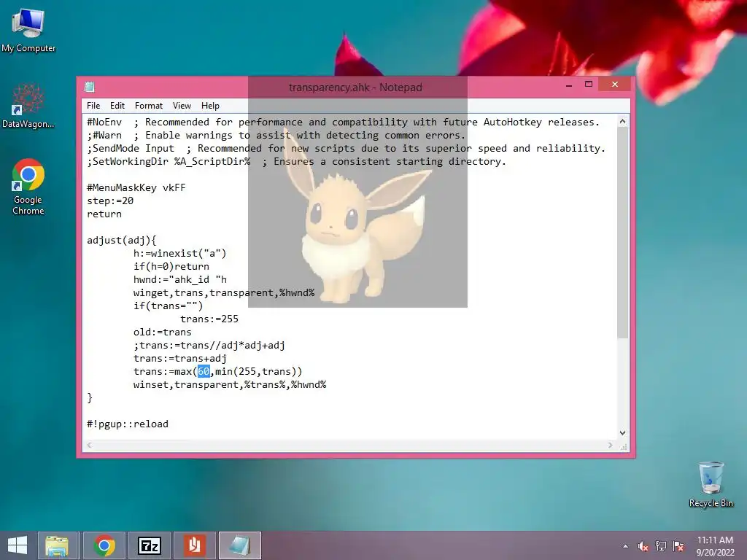Open the Edit menu in Notepad
Viewport: 747px width, 560px height.
(117, 106)
